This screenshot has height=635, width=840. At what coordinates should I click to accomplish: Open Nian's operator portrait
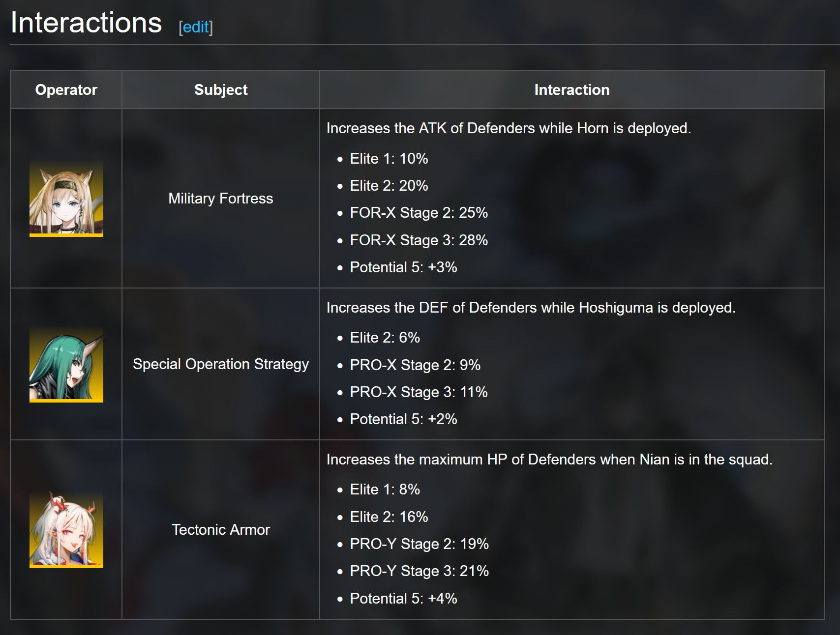point(66,530)
